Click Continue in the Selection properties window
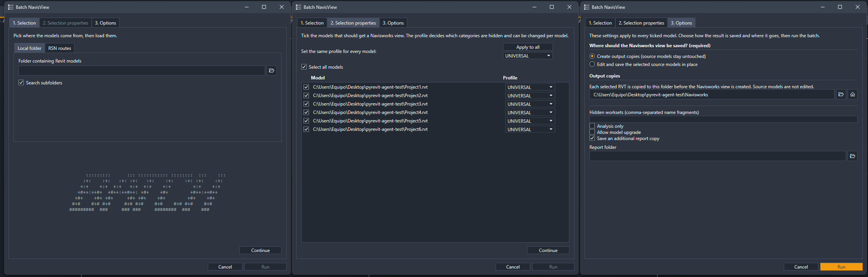Viewport: 868px width, 277px height. coord(548,250)
